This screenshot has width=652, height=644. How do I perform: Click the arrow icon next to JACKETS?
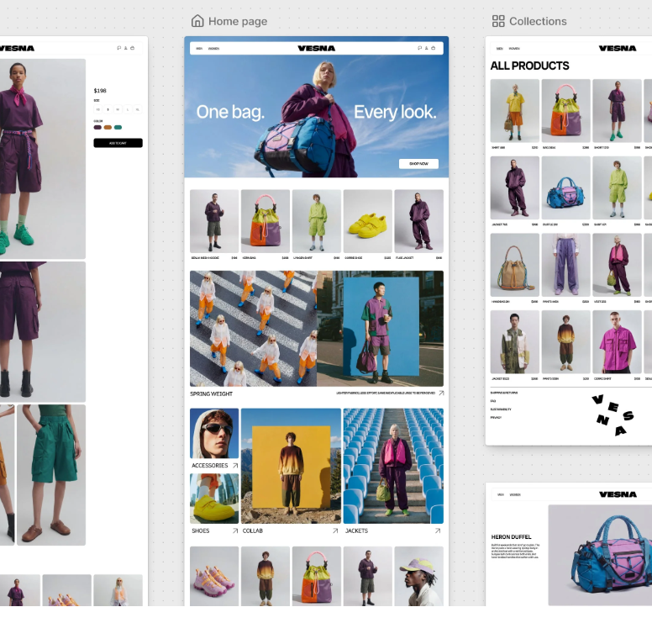438,531
